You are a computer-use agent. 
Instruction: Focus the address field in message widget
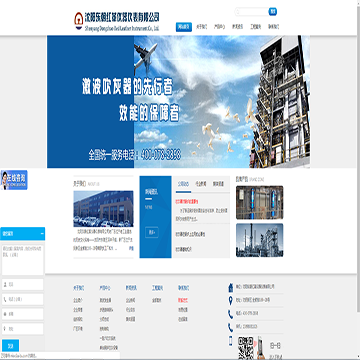point(23,329)
